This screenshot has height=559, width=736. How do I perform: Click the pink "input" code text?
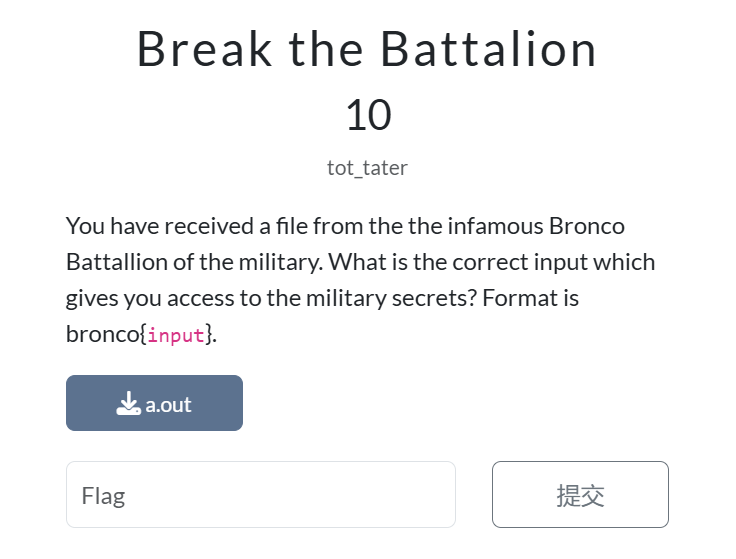pos(176,335)
